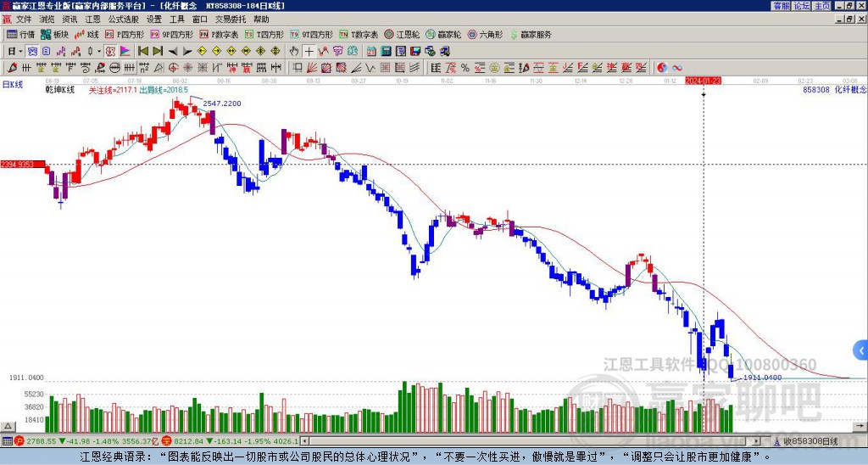Click the blue side arrow tab
This screenshot has height=465, width=868.
860,350
